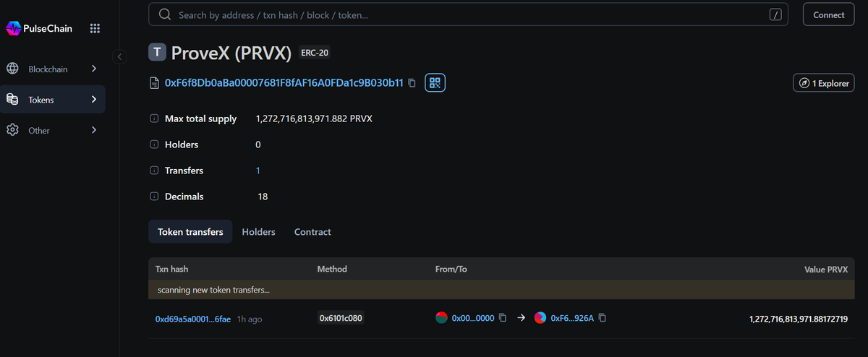This screenshot has width=868, height=357.
Task: Click the Holders value 0
Action: point(258,145)
